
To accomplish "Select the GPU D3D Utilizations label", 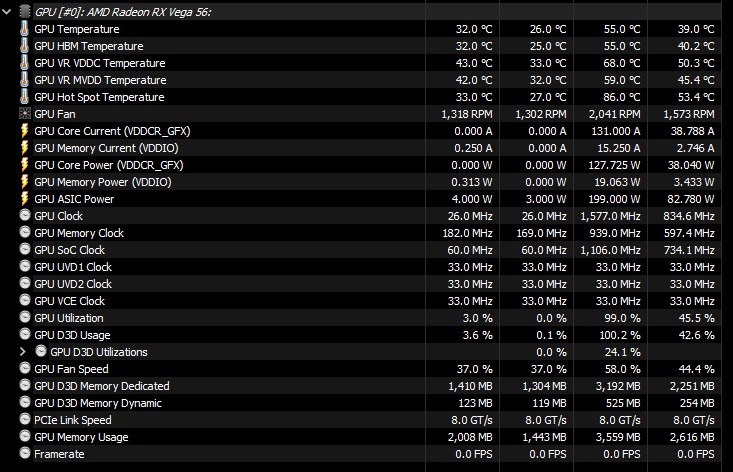I will (99, 352).
